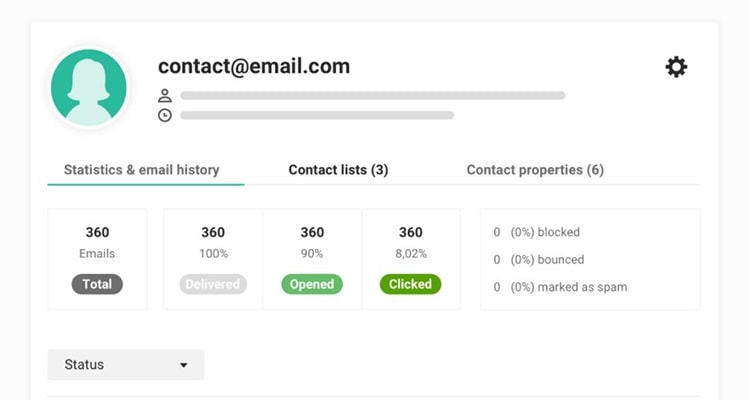Click the contact@email.com heading

(x=254, y=66)
